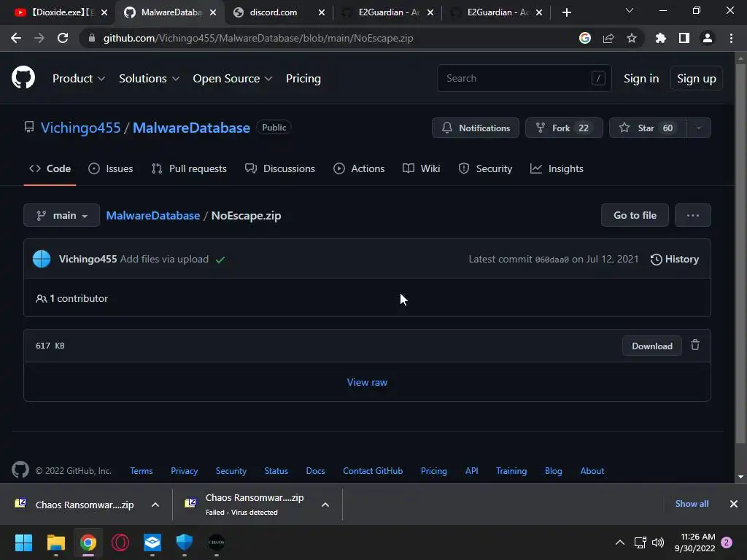Open the Extensions puzzle icon
The height and width of the screenshot is (560, 747).
pos(661,38)
